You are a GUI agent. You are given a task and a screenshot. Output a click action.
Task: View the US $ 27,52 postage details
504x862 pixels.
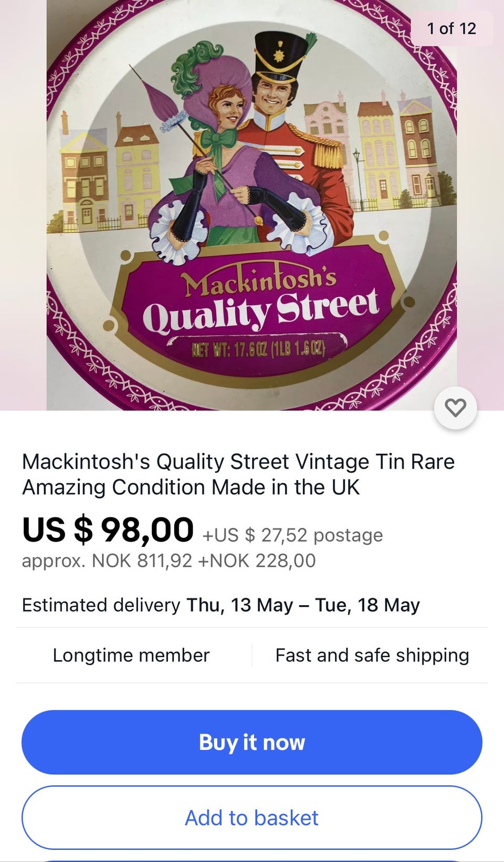click(292, 535)
